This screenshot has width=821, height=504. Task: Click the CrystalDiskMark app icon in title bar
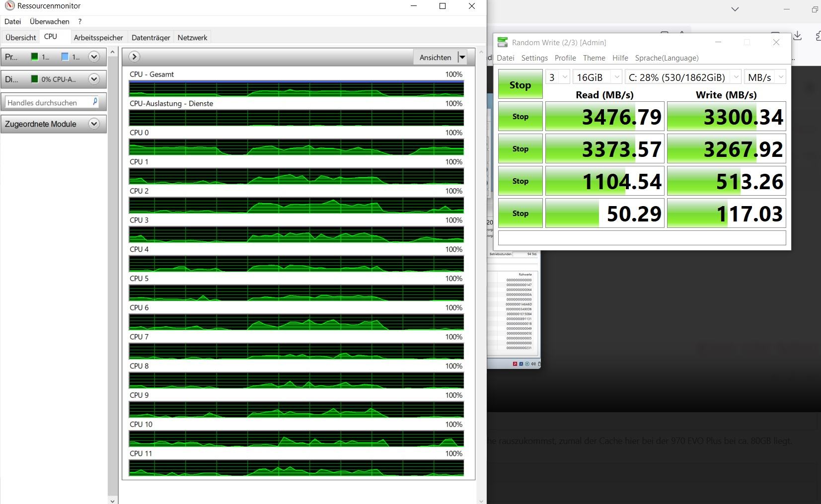pos(503,42)
